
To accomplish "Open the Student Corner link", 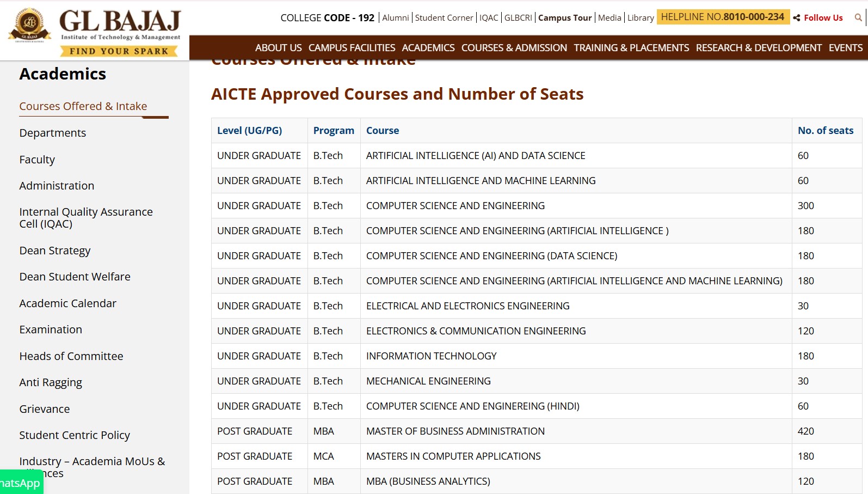I will tap(444, 18).
